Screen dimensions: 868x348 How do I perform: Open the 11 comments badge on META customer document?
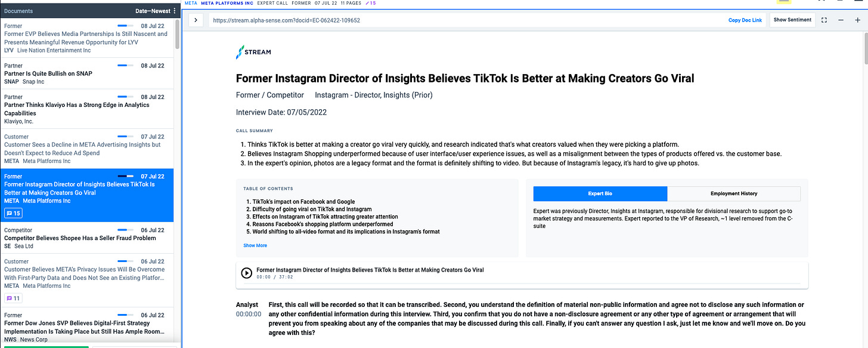click(x=13, y=298)
